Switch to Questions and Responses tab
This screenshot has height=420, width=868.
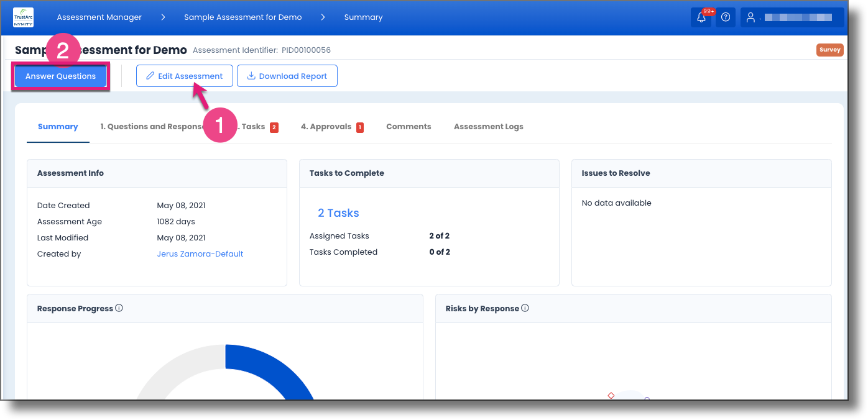pos(153,127)
